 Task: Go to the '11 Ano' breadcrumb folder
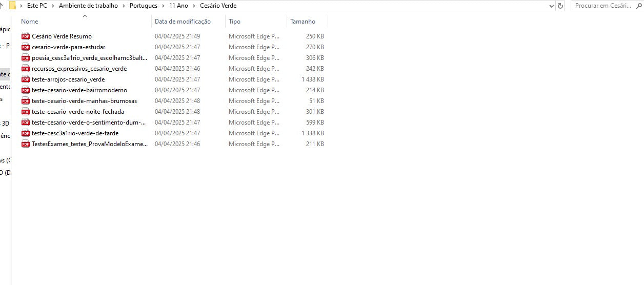(178, 6)
